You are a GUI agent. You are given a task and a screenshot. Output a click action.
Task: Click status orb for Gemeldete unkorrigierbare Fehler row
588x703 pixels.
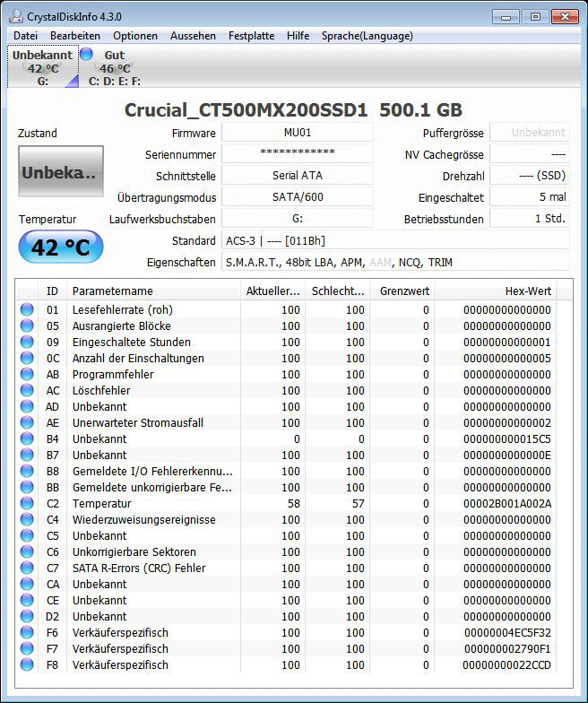click(27, 487)
